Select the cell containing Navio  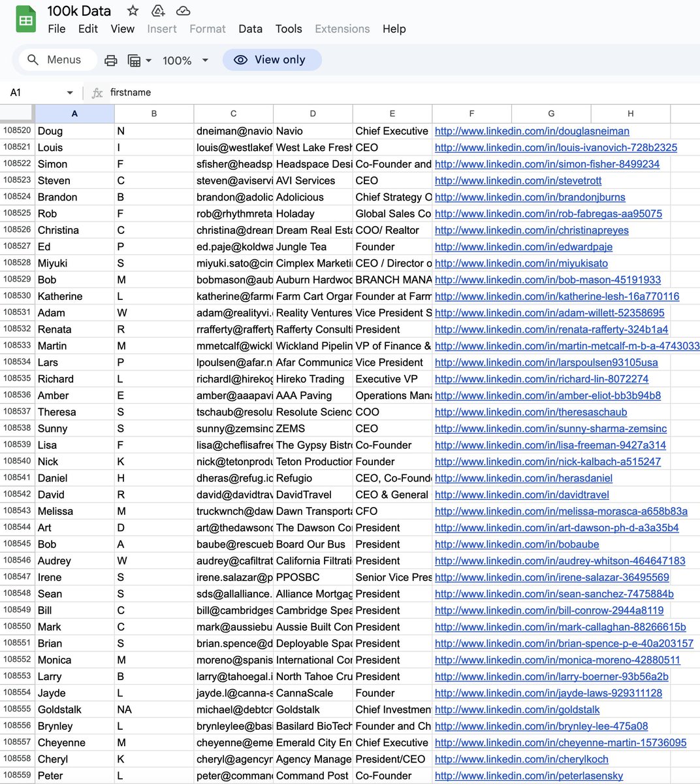pos(313,131)
